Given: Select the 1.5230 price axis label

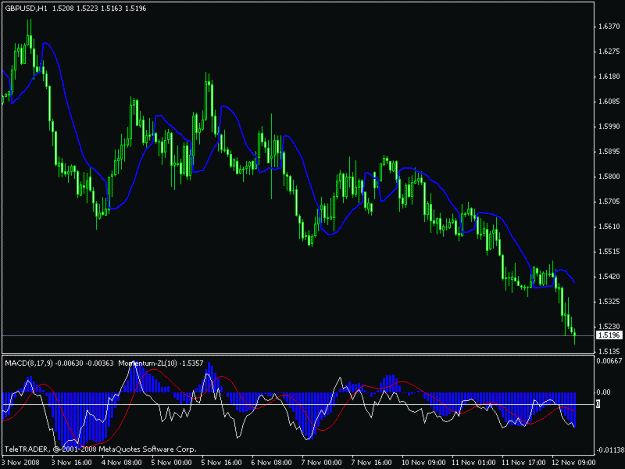Looking at the screenshot, I should point(609,327).
